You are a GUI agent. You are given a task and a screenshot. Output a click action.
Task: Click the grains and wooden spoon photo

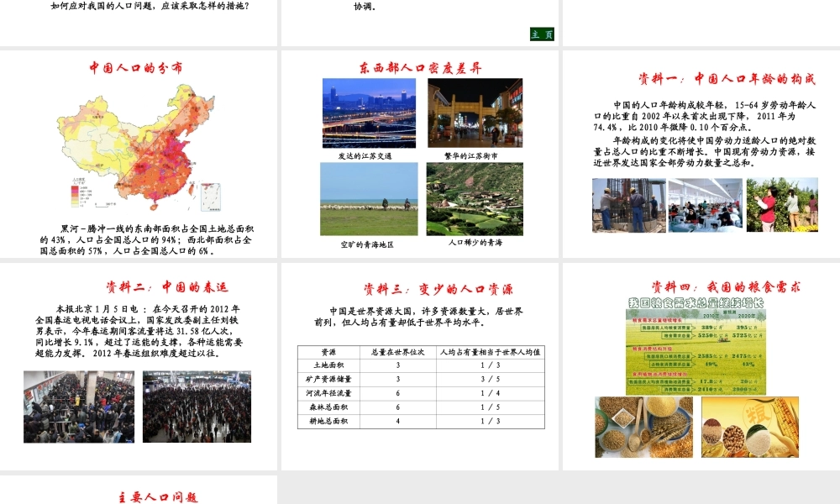coord(644,427)
